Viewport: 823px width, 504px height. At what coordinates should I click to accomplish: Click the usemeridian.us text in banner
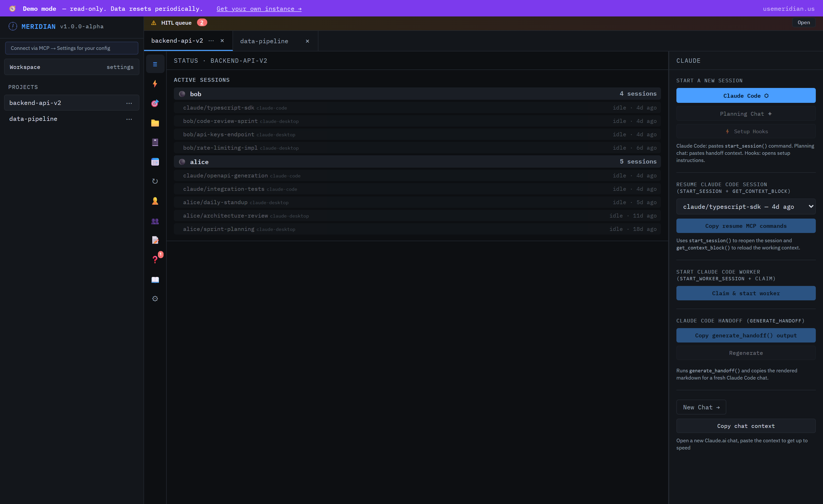[789, 9]
